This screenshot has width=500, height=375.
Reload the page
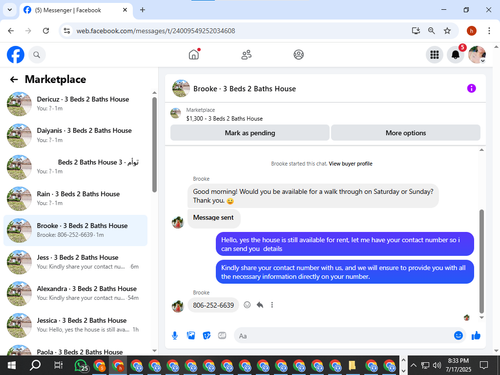46,31
